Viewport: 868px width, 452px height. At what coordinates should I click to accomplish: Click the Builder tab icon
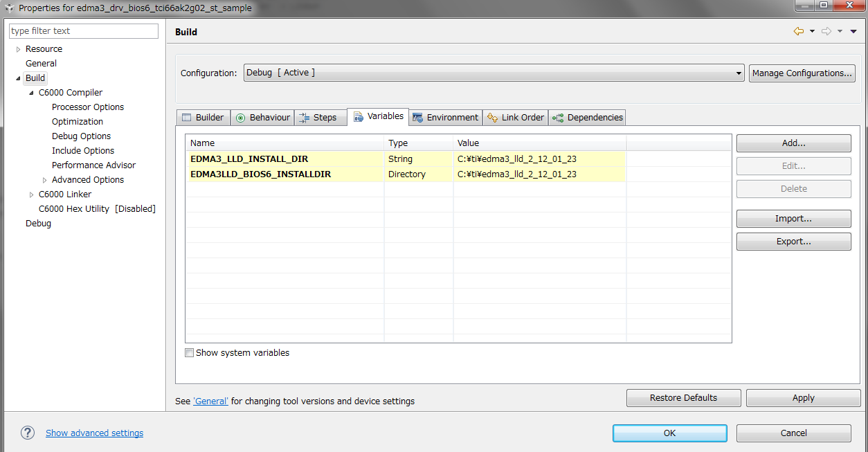tap(186, 118)
